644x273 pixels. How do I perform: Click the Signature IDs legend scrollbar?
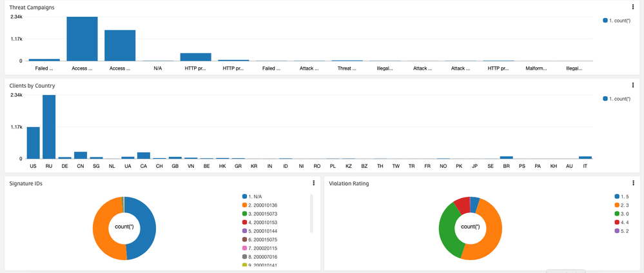(x=311, y=213)
